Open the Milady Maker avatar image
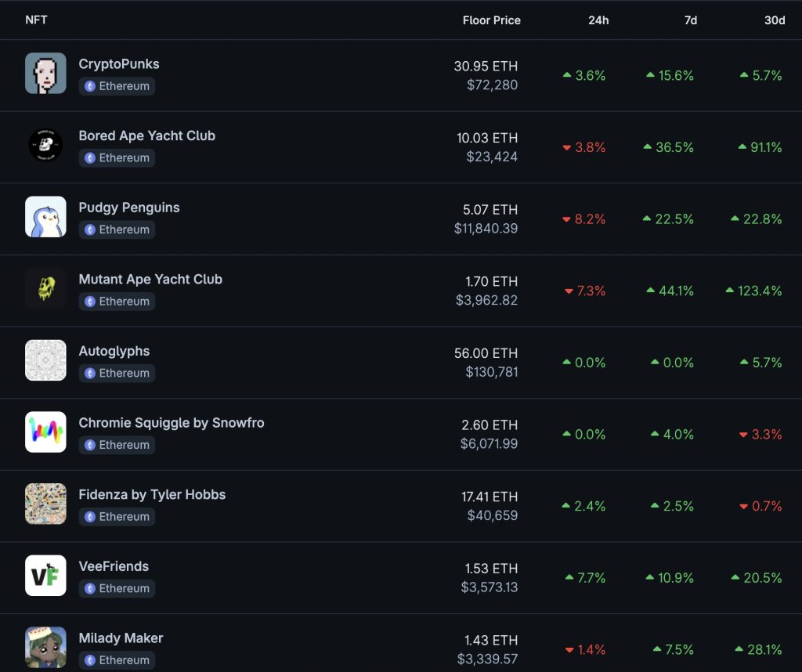Image resolution: width=802 pixels, height=672 pixels. (x=45, y=648)
